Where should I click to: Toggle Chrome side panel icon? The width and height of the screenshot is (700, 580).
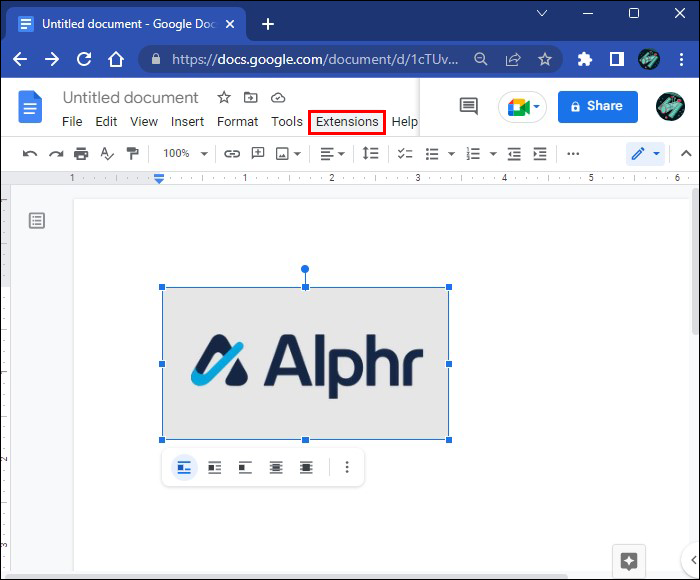(x=617, y=59)
